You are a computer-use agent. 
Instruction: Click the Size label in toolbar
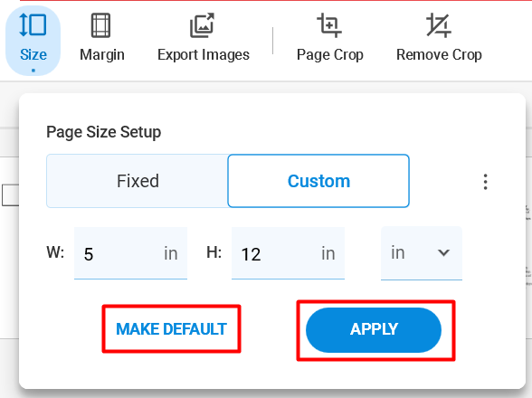pyautogui.click(x=33, y=54)
